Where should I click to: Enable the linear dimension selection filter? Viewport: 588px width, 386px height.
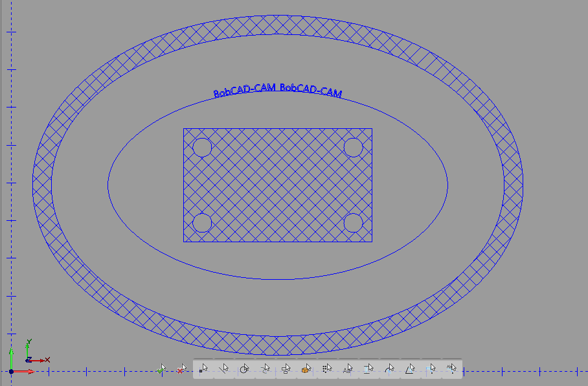pyautogui.click(x=368, y=369)
